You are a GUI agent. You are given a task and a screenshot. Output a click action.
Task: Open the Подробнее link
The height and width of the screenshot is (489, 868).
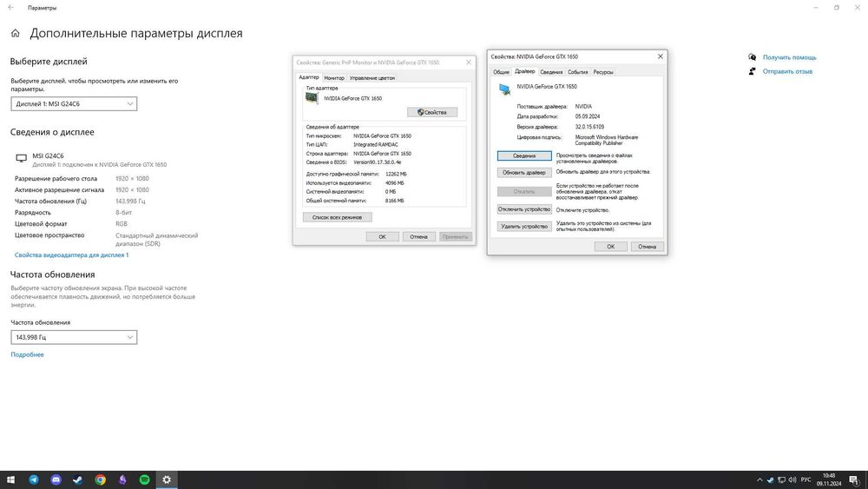[x=27, y=354]
